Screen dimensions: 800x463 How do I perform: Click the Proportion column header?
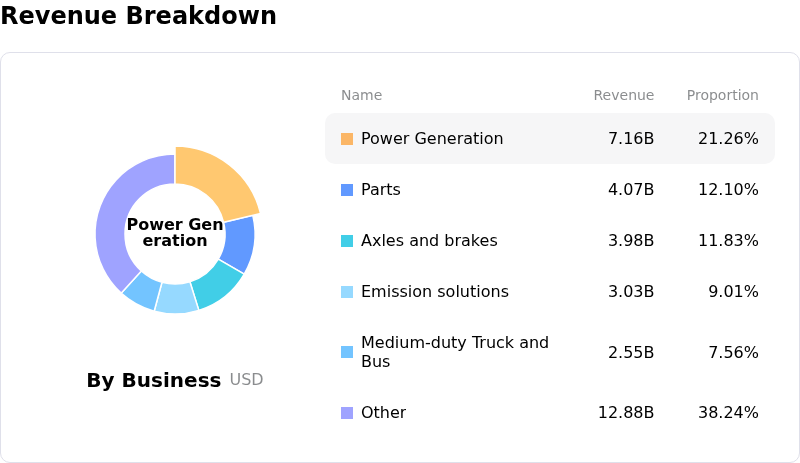[x=722, y=96]
